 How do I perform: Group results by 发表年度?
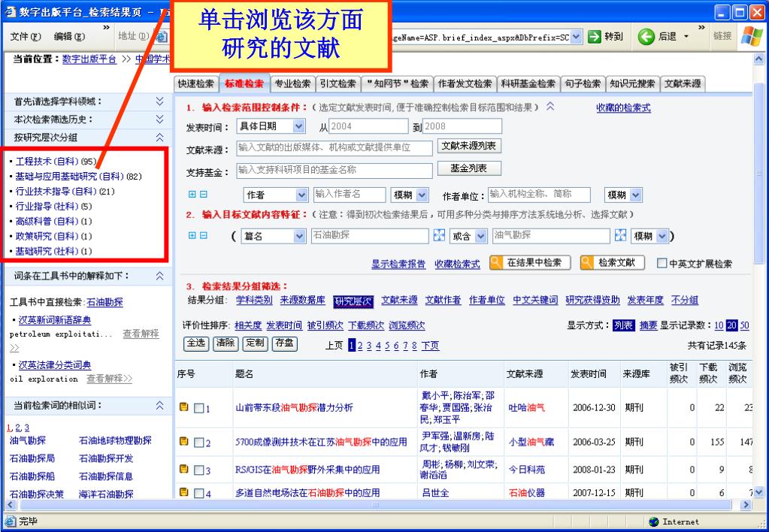coord(646,300)
